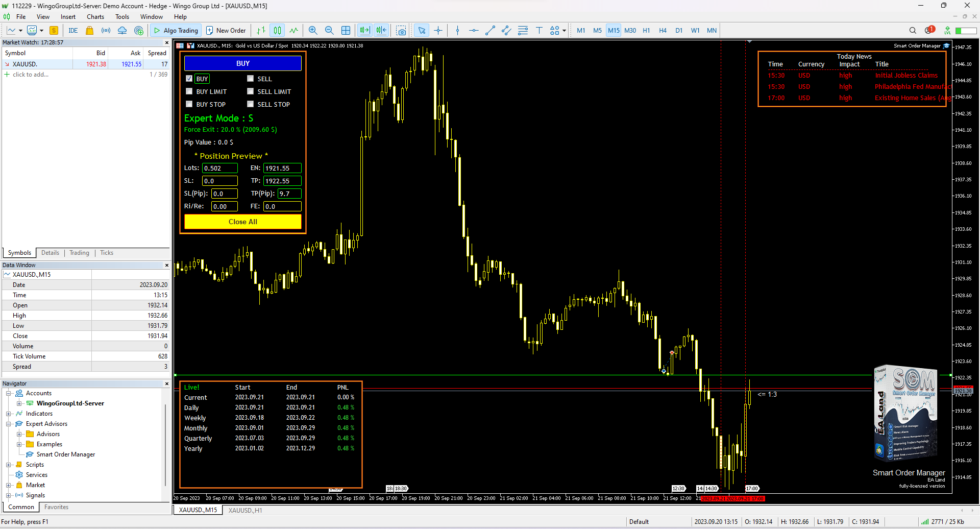Tick the BUY STOP checkbox
Viewport: 980px width, 529px height.
[189, 104]
